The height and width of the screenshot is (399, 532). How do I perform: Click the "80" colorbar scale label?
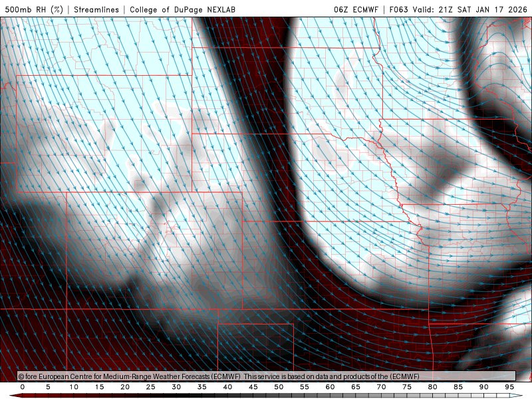[432, 387]
